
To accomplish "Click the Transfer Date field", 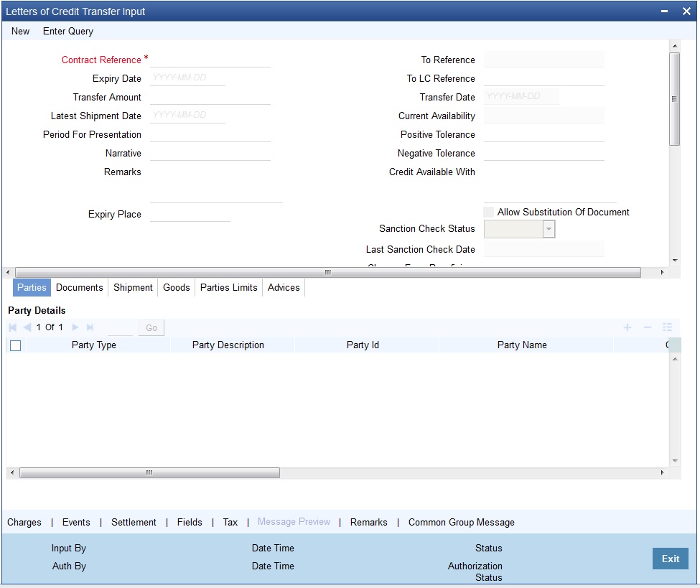I will [x=521, y=96].
